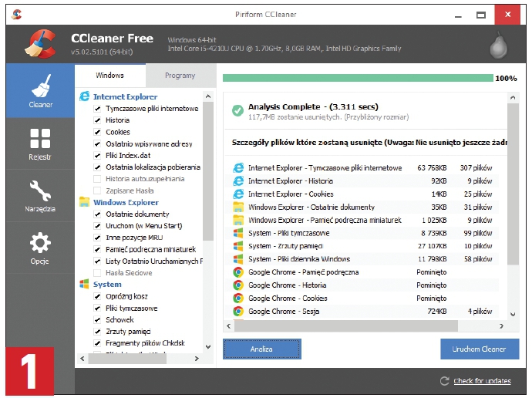Click the green Analysis Complete checkmark icon
The image size is (532, 398).
click(237, 110)
